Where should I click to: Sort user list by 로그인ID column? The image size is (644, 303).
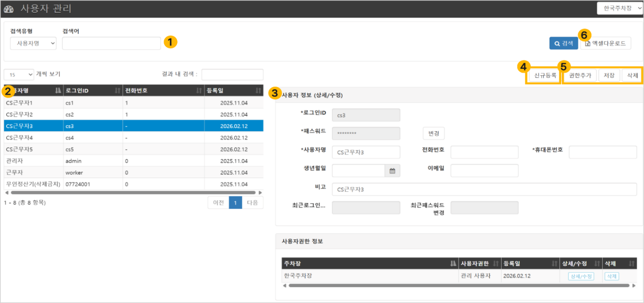[93, 90]
